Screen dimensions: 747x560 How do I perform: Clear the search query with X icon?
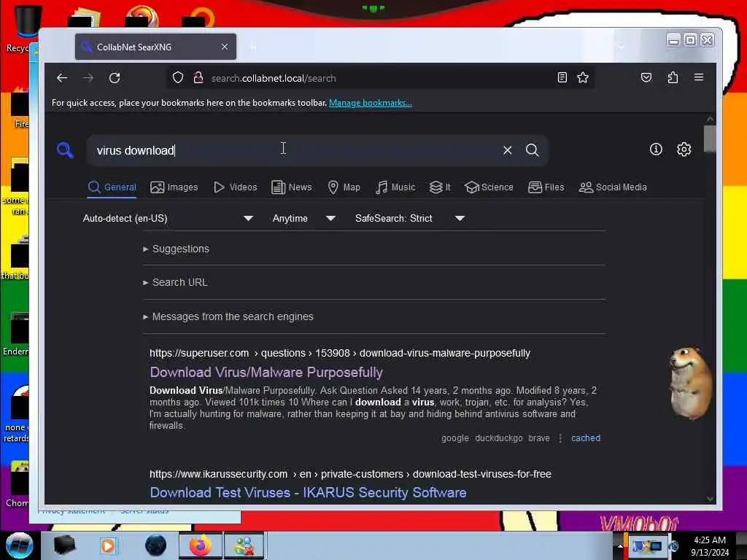[508, 150]
